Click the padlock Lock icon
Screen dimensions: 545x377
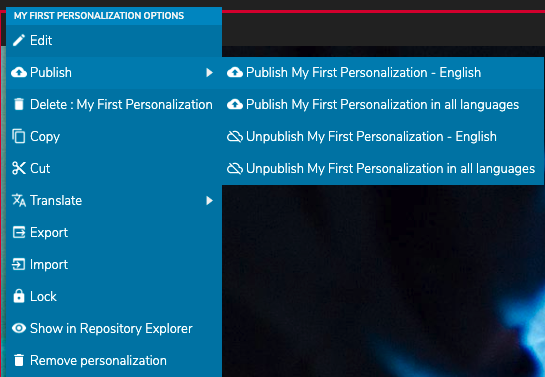[19, 296]
